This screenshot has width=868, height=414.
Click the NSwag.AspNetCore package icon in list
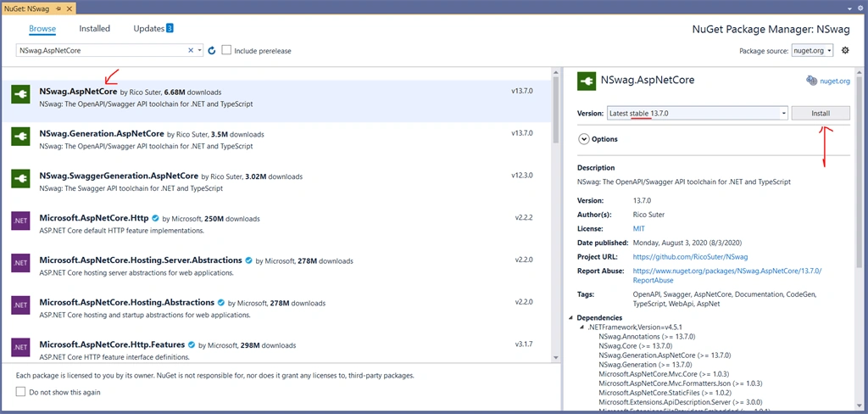20,95
